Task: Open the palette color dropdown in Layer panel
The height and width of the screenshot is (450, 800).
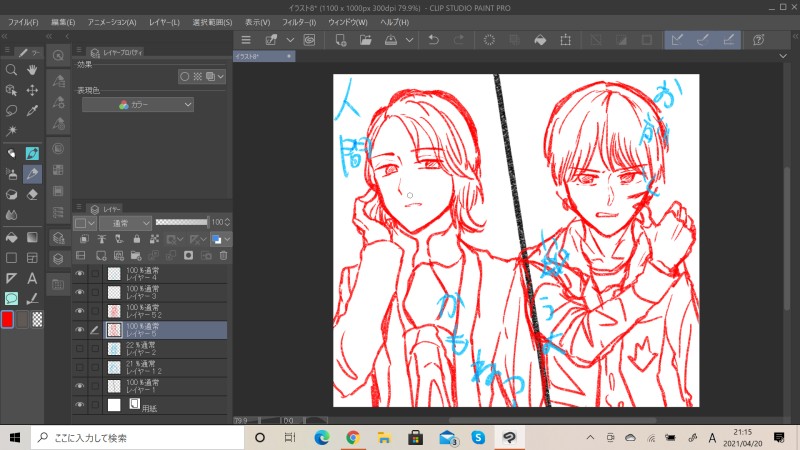Action: pos(85,223)
